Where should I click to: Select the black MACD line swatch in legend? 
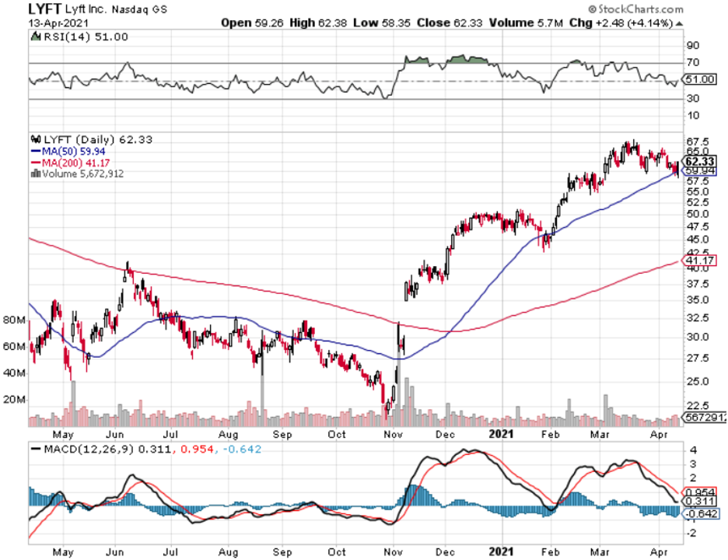click(36, 449)
